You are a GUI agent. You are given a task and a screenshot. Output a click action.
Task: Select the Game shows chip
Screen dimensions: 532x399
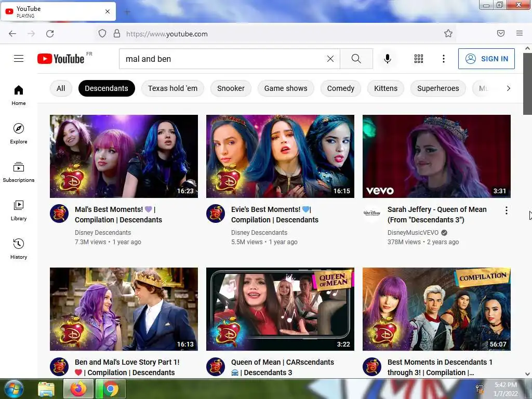pos(286,88)
